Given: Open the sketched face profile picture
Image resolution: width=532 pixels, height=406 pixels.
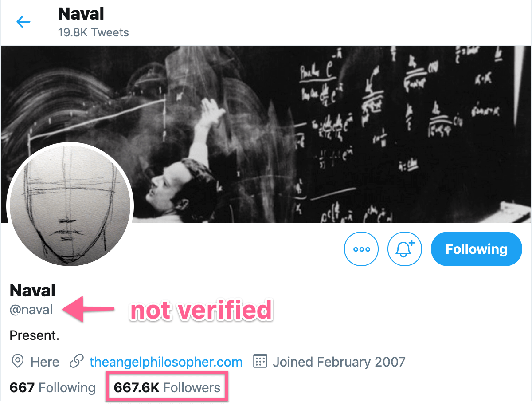Looking at the screenshot, I should click(x=70, y=205).
